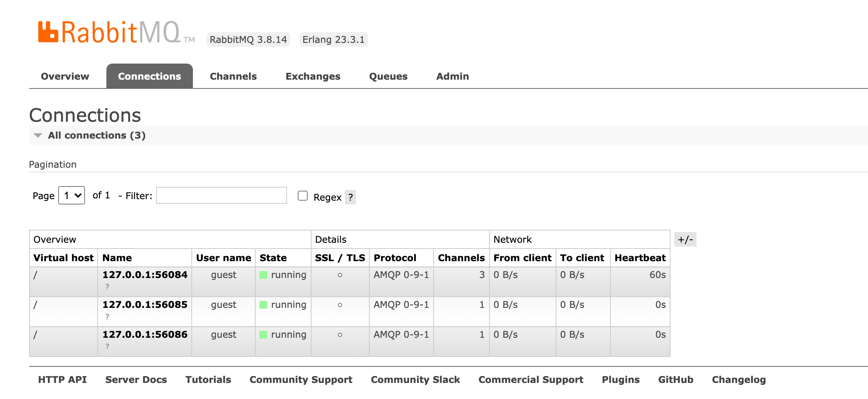Switch to the Overview tab
This screenshot has width=868, height=399.
coord(64,76)
